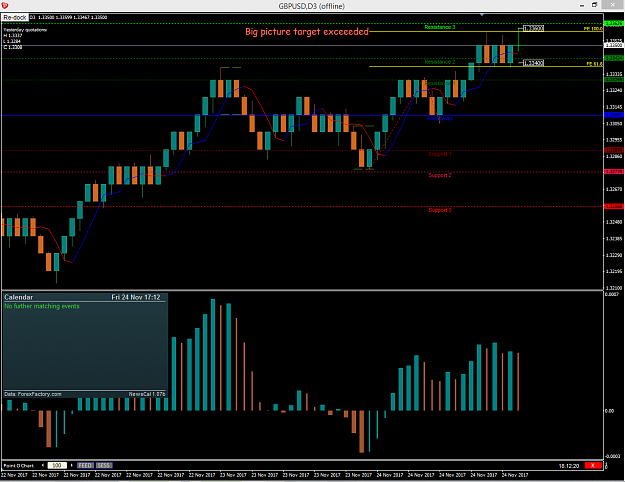
Task: Click 'No further matching events' text
Action: [x=42, y=306]
